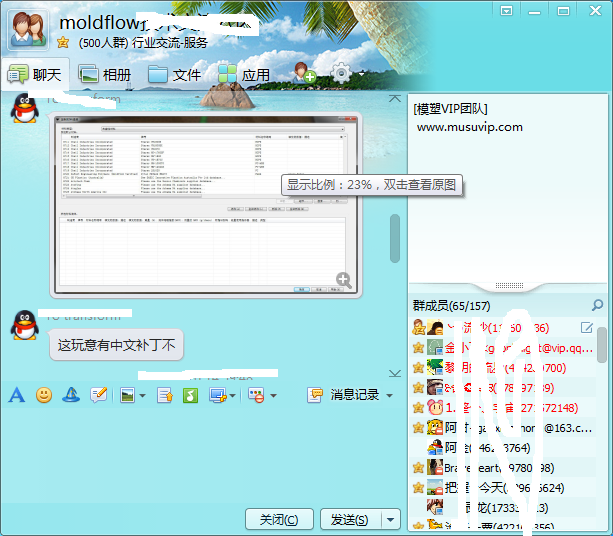
Task: Click the send file icon
Action: point(165,395)
